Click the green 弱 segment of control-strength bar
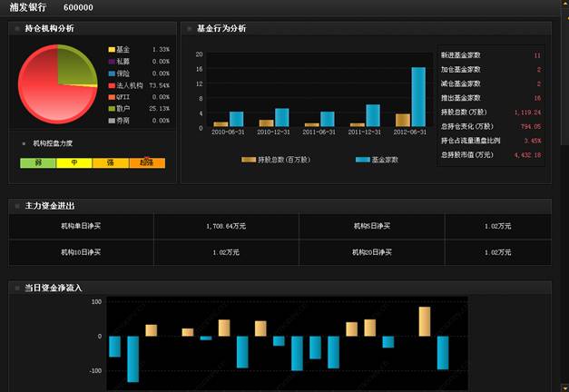The height and width of the screenshot is (392, 569). click(38, 163)
